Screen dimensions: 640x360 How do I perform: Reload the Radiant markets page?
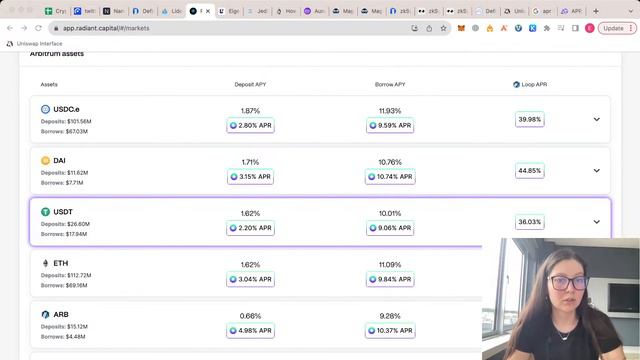[38, 28]
